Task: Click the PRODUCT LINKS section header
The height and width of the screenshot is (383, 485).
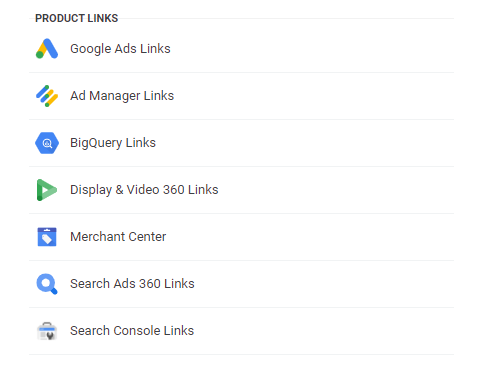Action: (x=77, y=18)
